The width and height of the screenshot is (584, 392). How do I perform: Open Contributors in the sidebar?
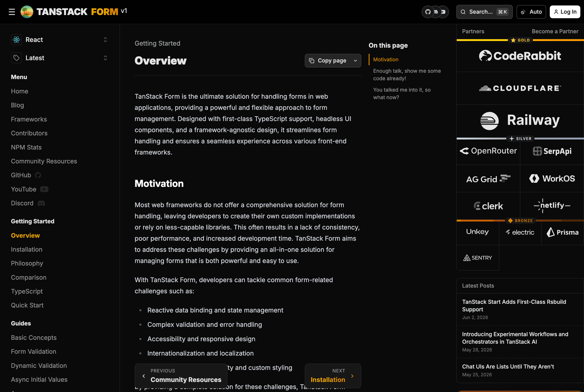coord(29,133)
